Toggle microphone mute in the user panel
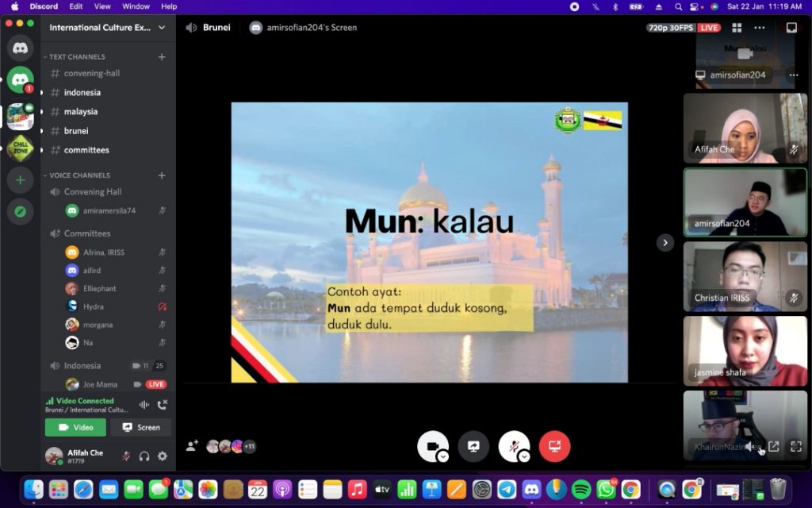Viewport: 812px width, 508px height. [126, 456]
